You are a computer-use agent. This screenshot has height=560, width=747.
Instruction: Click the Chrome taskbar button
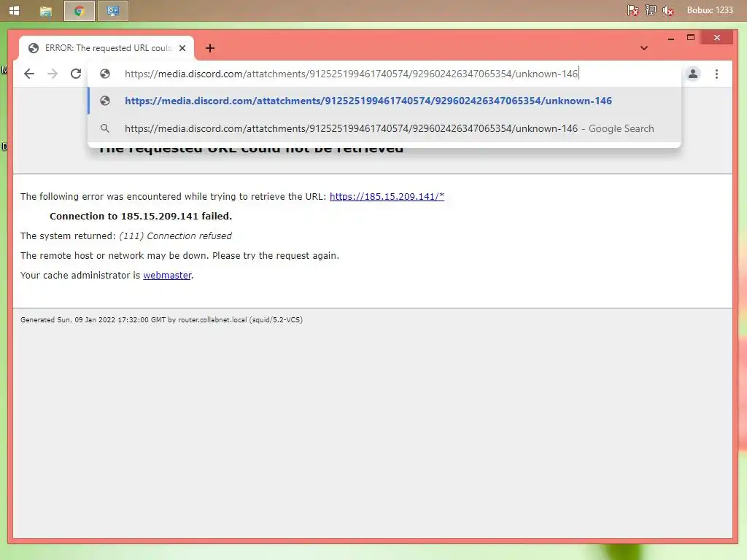[x=79, y=11]
